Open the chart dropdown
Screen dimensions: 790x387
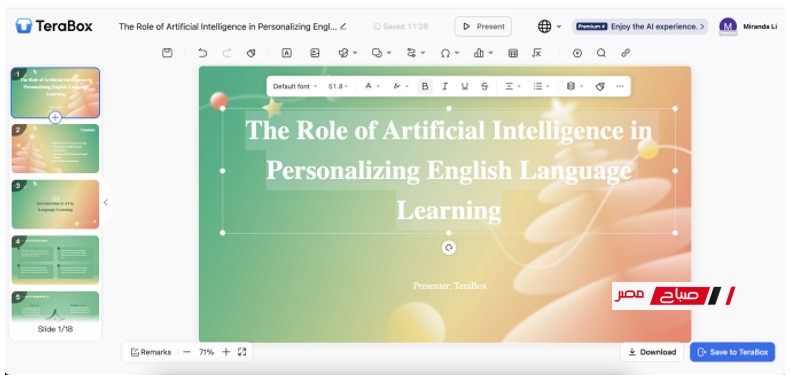[x=483, y=53]
